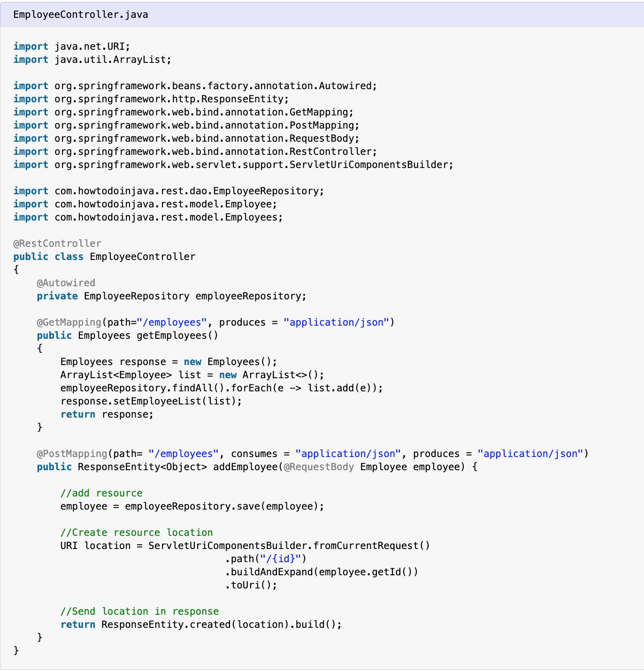Click the RequestBody import line
The width and height of the screenshot is (644, 671).
click(x=186, y=138)
